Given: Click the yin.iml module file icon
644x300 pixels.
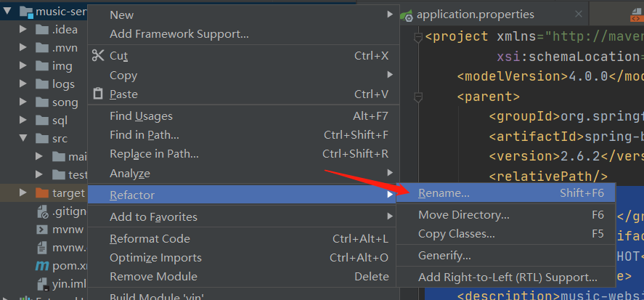Looking at the screenshot, I should pos(42,283).
